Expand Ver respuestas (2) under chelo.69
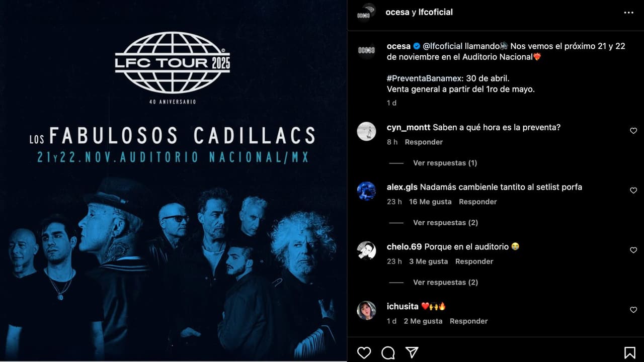Image resolution: width=644 pixels, height=362 pixels. [x=445, y=283]
